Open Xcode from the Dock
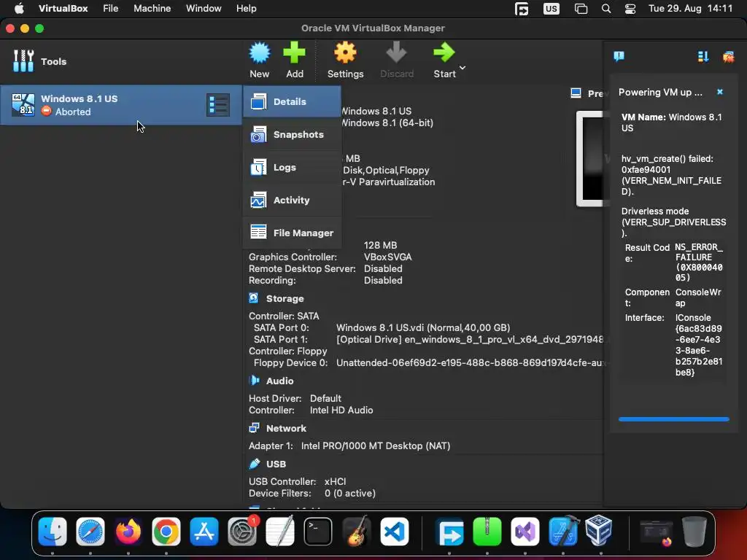 click(563, 532)
